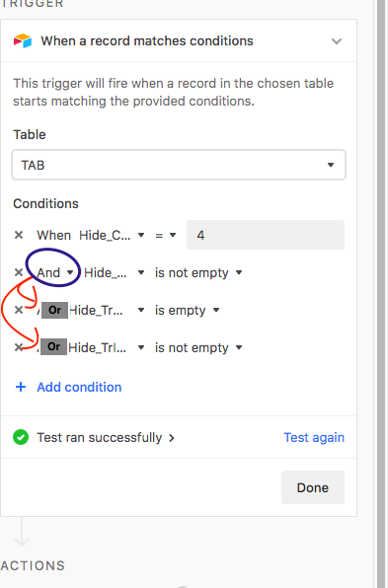
Task: Open the TAB table dropdown
Action: point(179,165)
